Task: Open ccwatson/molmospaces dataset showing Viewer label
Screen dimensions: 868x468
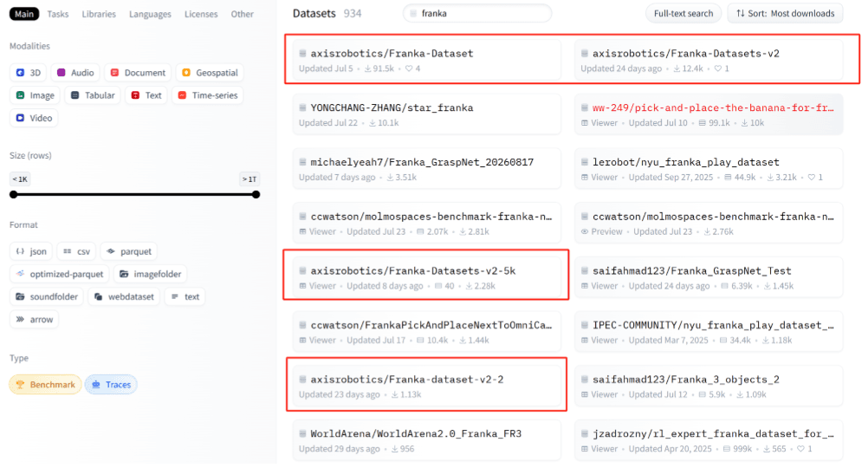Action: (427, 223)
